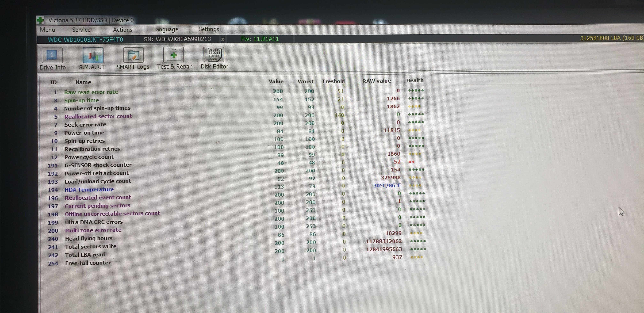This screenshot has width=644, height=313.
Task: Open the Disk Editor toolbar icon
Action: point(214,54)
